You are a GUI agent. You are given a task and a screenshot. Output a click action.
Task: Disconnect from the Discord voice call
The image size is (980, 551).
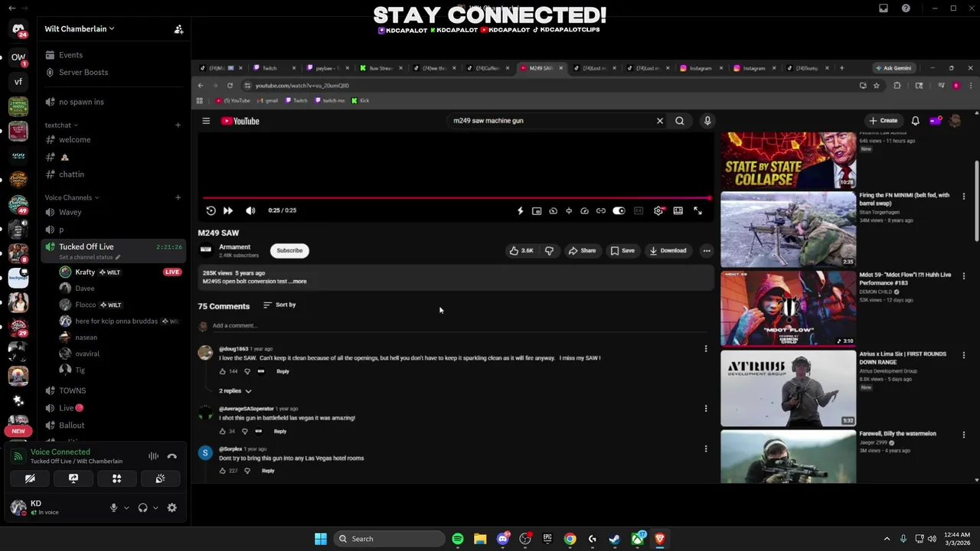coord(172,456)
